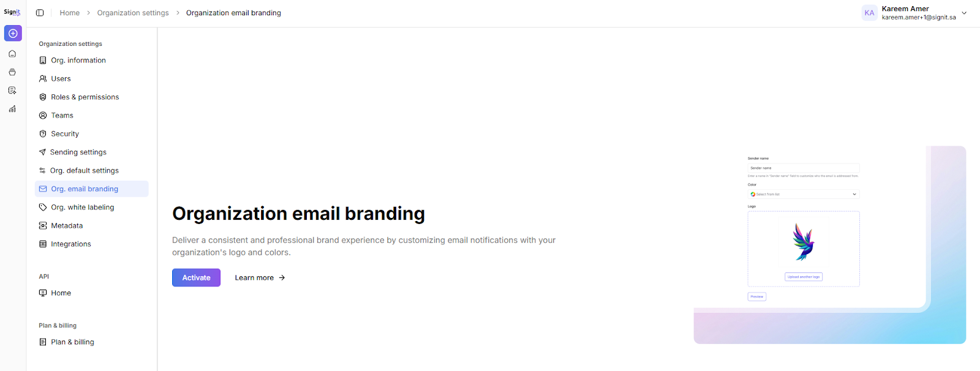
Task: Click the document template icon in rail
Action: 12,91
